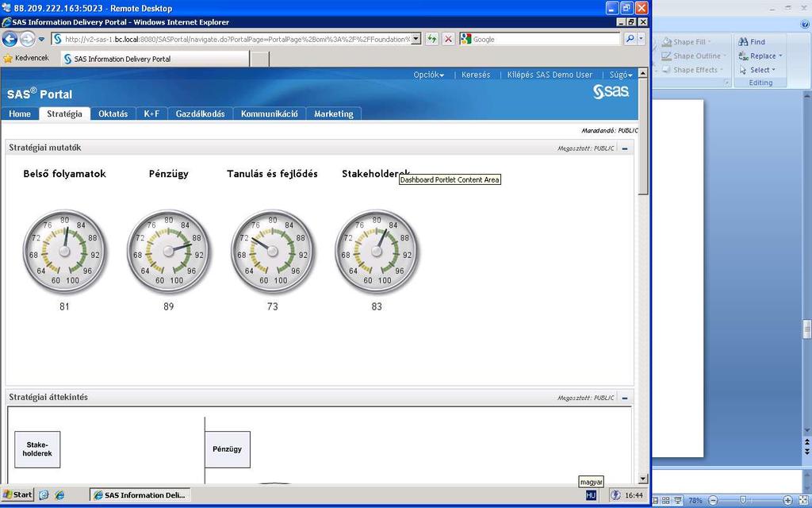This screenshot has height=508, width=812.
Task: Switch to the Gazdálkodás tab
Action: (x=201, y=114)
